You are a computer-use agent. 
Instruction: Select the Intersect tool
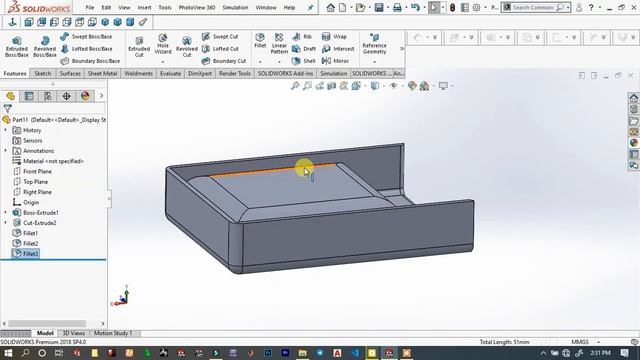[338, 49]
